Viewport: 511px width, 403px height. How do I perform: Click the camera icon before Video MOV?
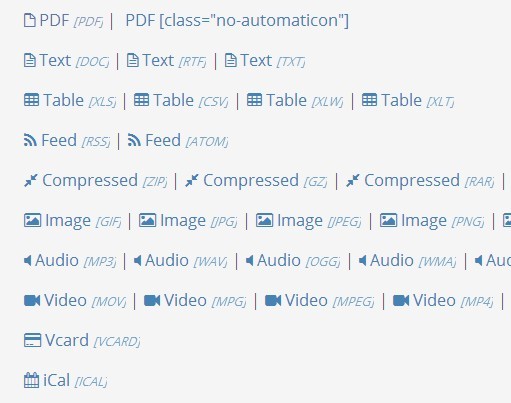click(32, 300)
